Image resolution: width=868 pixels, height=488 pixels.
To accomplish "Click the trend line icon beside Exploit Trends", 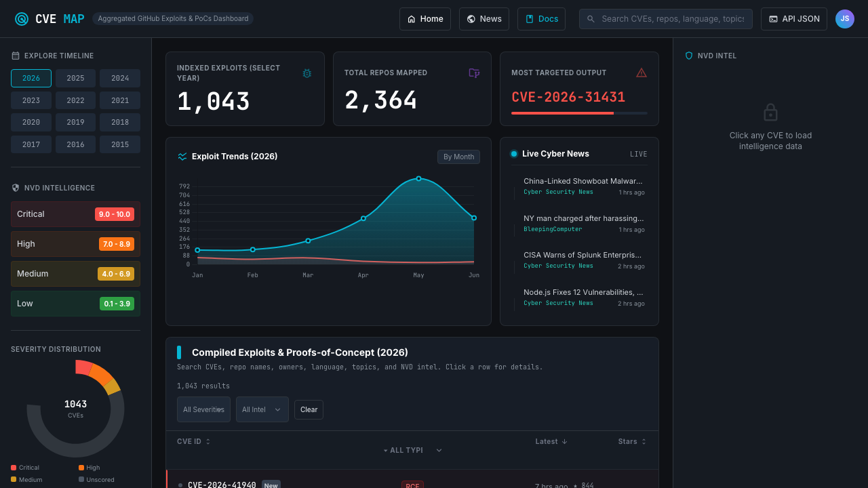I will (x=182, y=157).
